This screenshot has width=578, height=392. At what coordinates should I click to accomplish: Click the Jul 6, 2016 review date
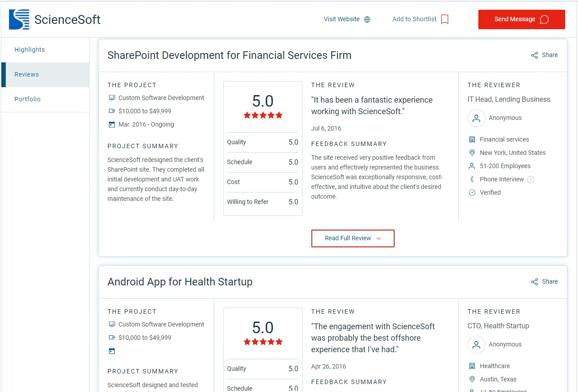pyautogui.click(x=326, y=129)
